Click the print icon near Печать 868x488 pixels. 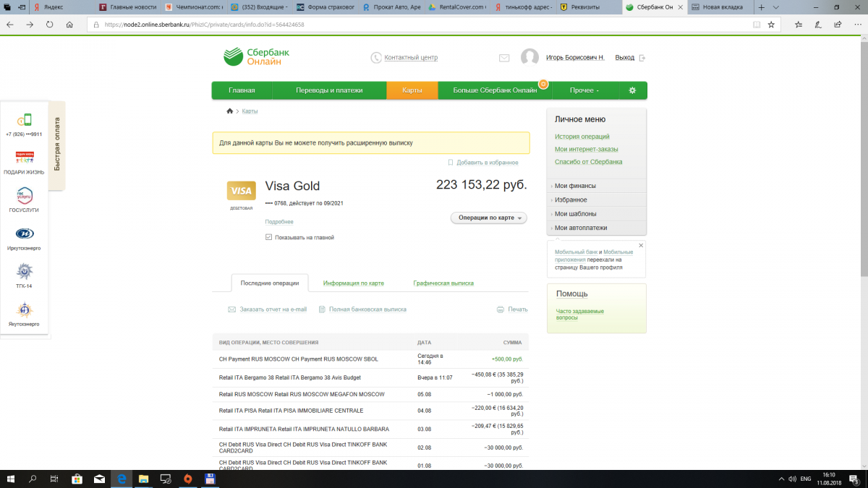[500, 309]
